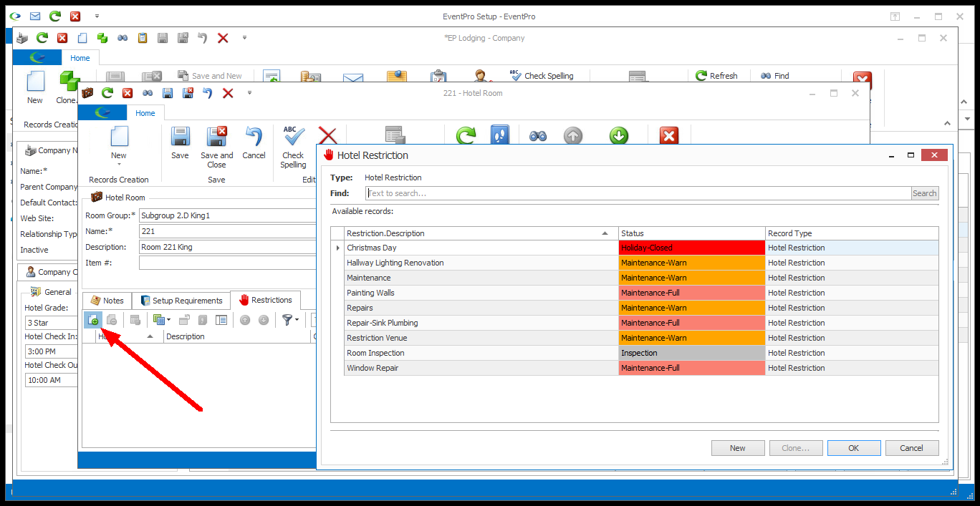Select the Home tab in EP Lodging window
This screenshot has height=506, width=980.
[80, 58]
